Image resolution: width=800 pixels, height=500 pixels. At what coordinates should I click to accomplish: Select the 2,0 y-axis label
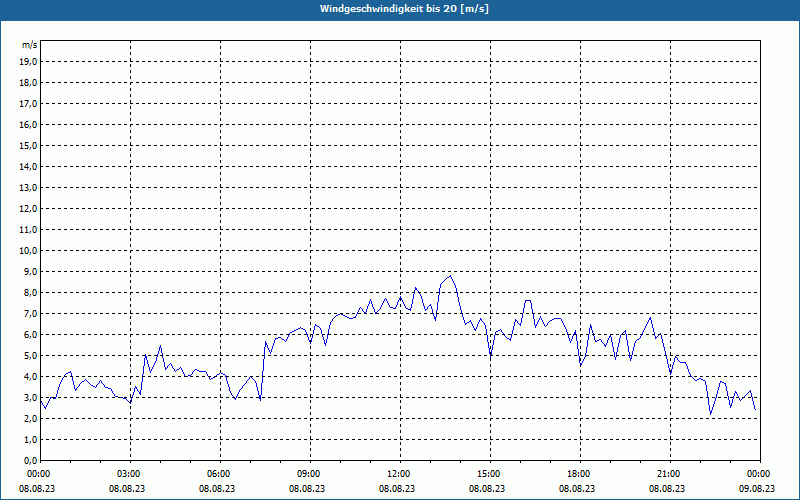[30, 418]
